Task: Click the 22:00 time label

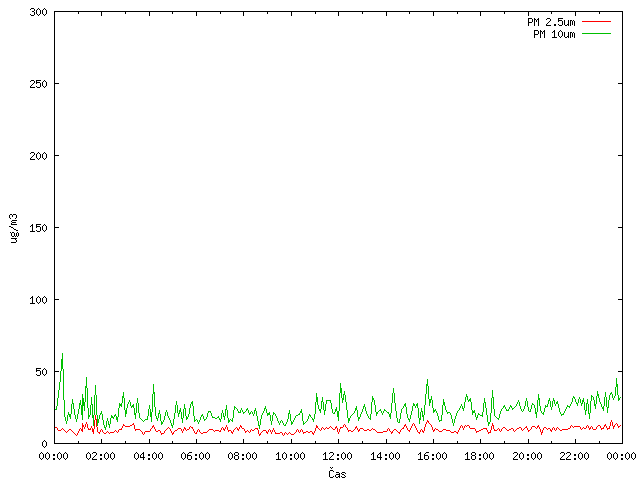Action: click(x=574, y=456)
